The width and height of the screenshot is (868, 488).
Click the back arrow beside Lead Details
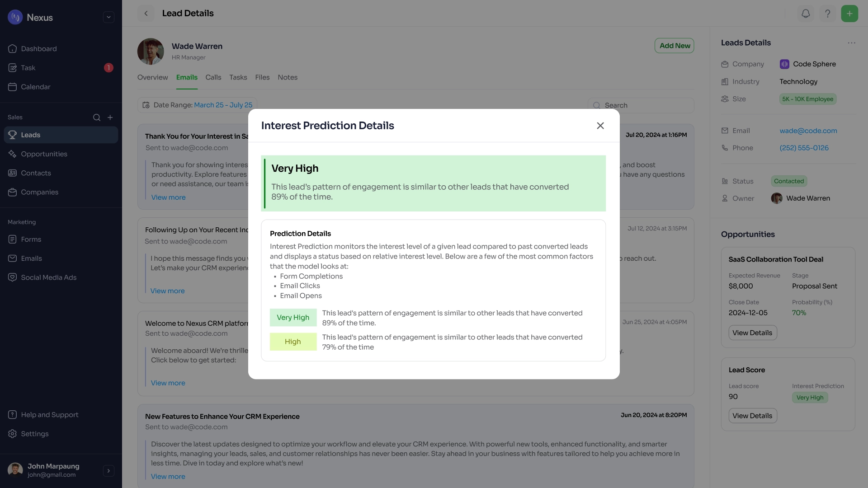click(x=146, y=14)
